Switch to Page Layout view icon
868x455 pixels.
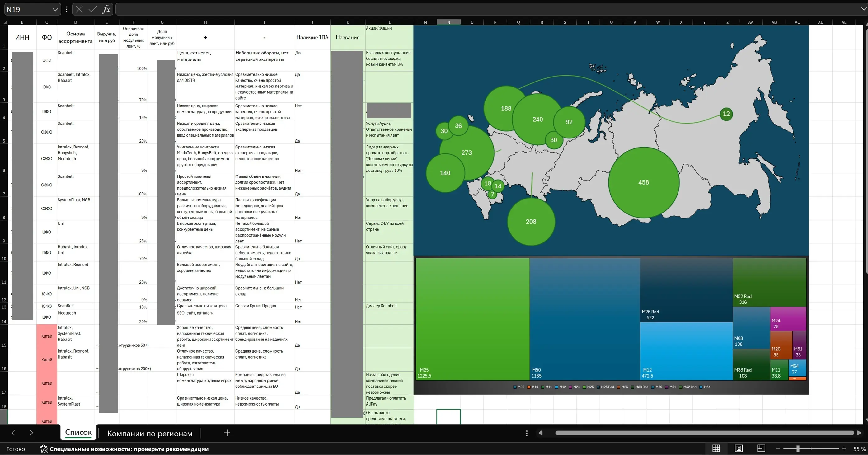click(739, 448)
